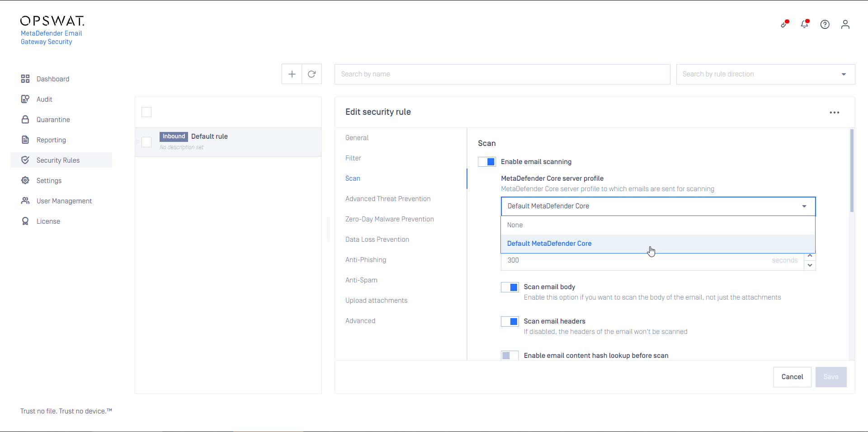Disable the Enable email scanning toggle
The height and width of the screenshot is (432, 868).
pyautogui.click(x=487, y=162)
